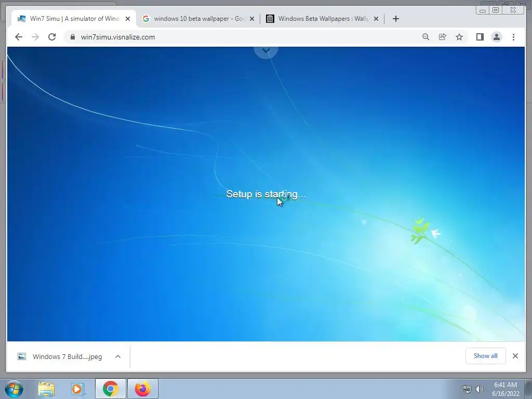
Task: Open the clock showing 6:41 AM
Action: (x=506, y=389)
